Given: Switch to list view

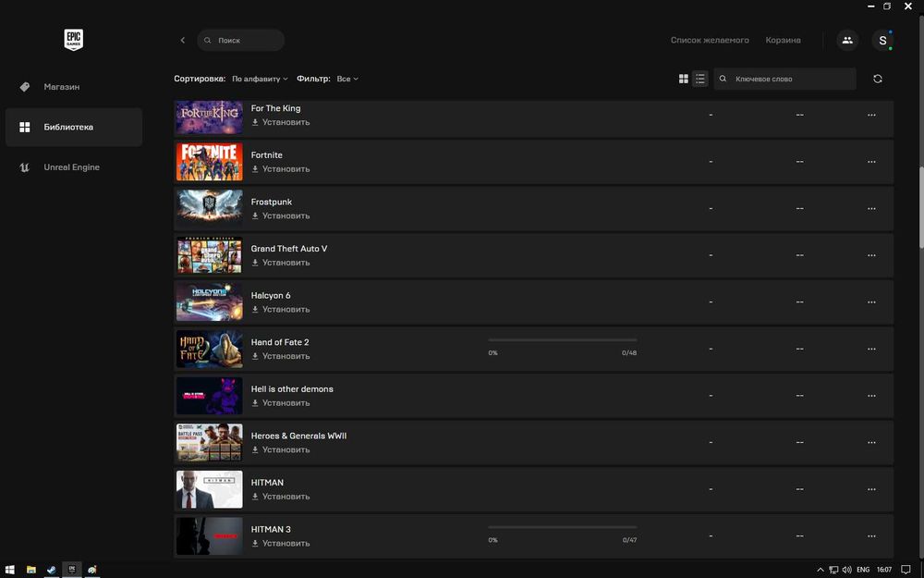Looking at the screenshot, I should point(700,79).
